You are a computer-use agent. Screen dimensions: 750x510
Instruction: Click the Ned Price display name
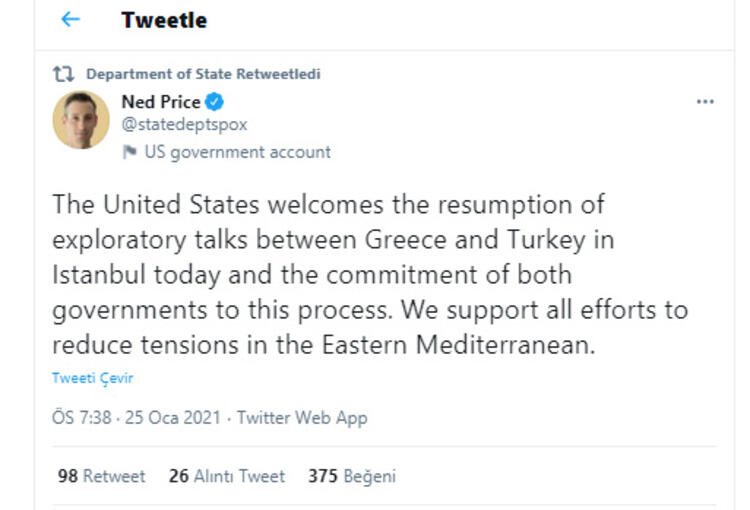[160, 102]
